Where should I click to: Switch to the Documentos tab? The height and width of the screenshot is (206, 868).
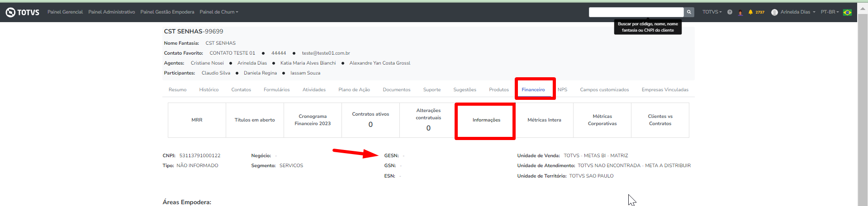click(x=397, y=89)
